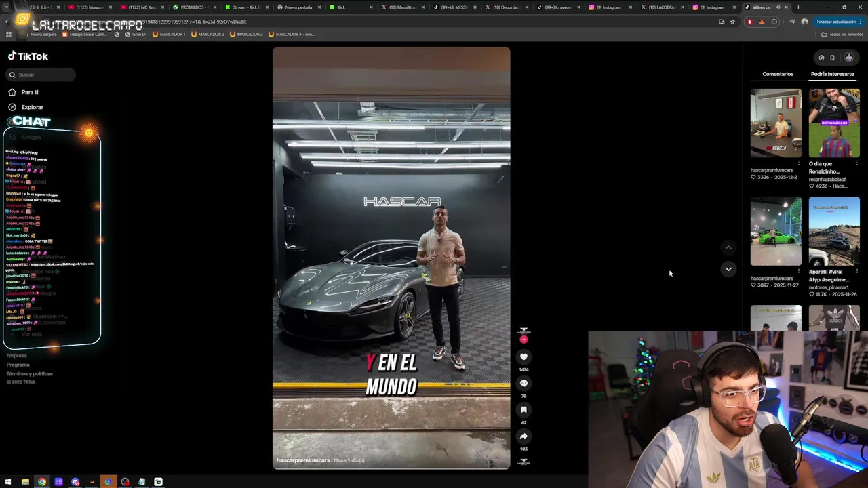Switch to the Nueva pestaña browser tab
Screen dimensions: 868x488
pyautogui.click(x=298, y=7)
